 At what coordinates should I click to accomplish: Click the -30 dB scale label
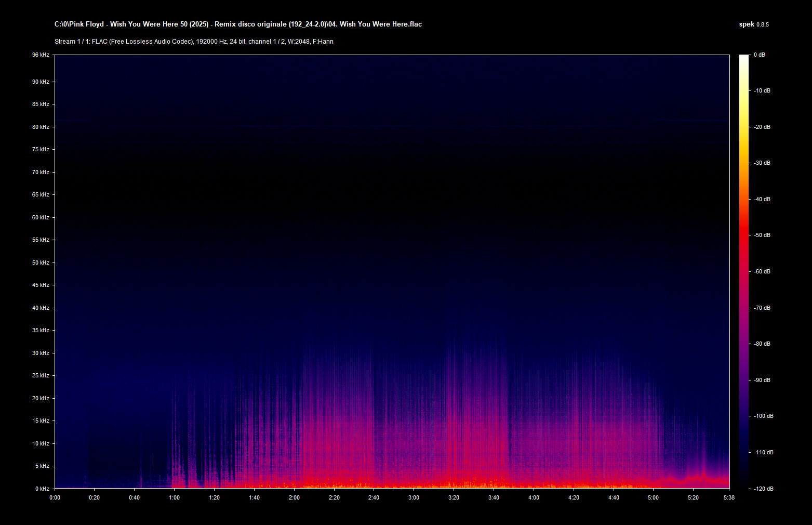[x=762, y=163]
